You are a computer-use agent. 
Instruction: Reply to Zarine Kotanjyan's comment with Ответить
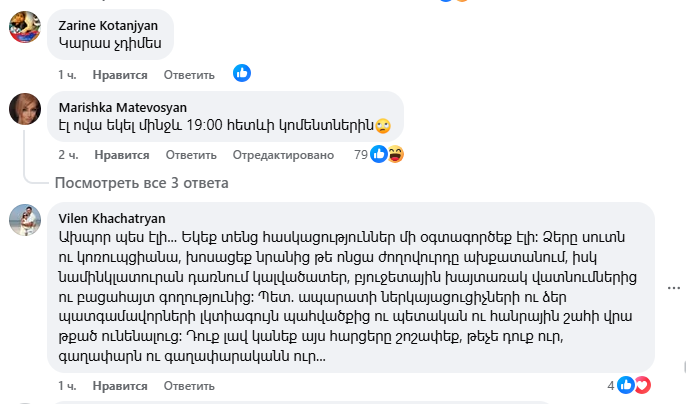189,74
